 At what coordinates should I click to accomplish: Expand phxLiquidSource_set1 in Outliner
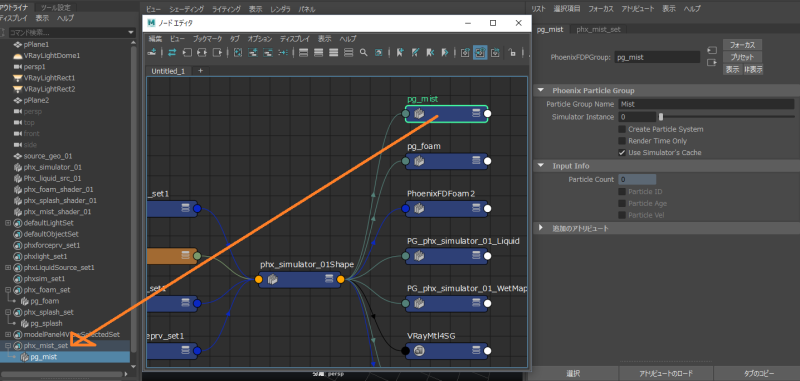(x=8, y=267)
